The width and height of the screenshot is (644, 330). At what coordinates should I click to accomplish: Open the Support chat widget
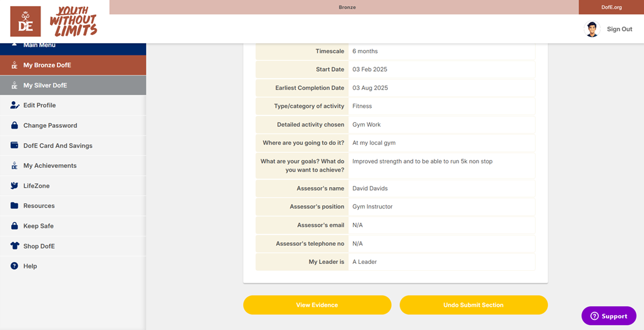pos(608,316)
